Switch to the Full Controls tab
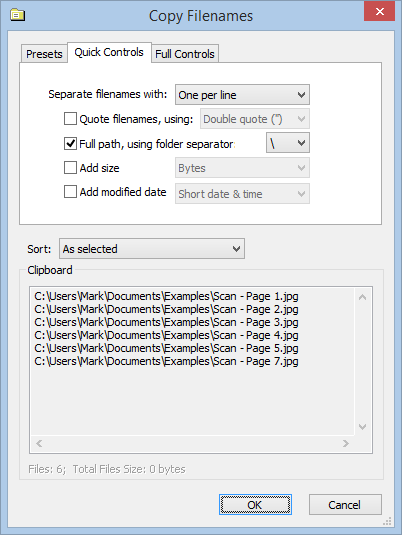The width and height of the screenshot is (402, 535). pos(185,54)
